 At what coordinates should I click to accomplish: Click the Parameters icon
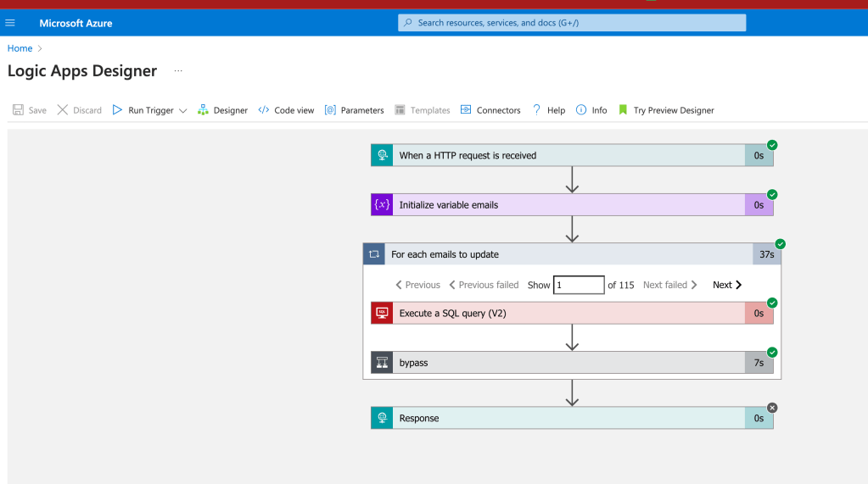click(330, 110)
